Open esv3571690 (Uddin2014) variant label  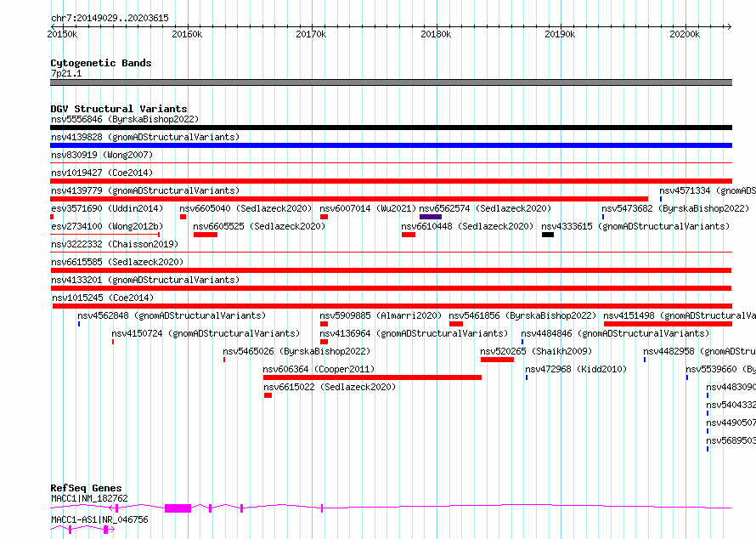tap(107, 208)
